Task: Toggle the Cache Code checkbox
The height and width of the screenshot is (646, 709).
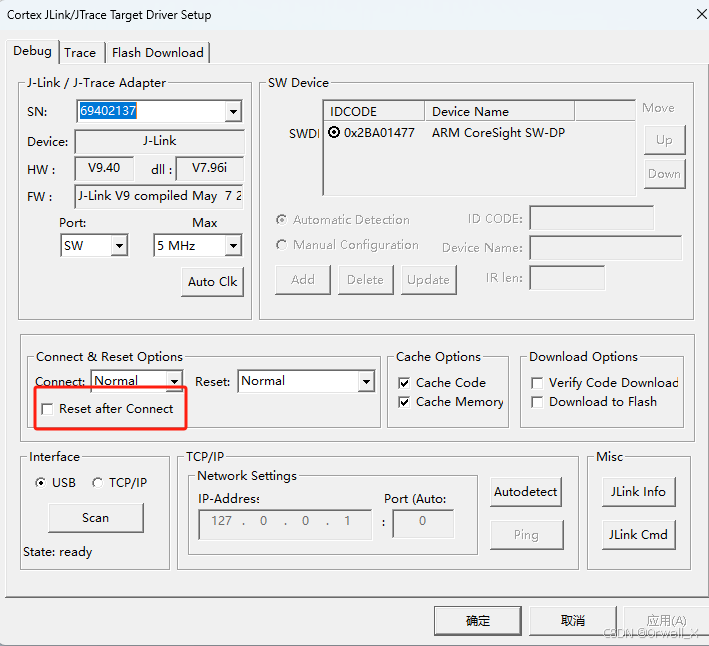Action: pos(404,383)
